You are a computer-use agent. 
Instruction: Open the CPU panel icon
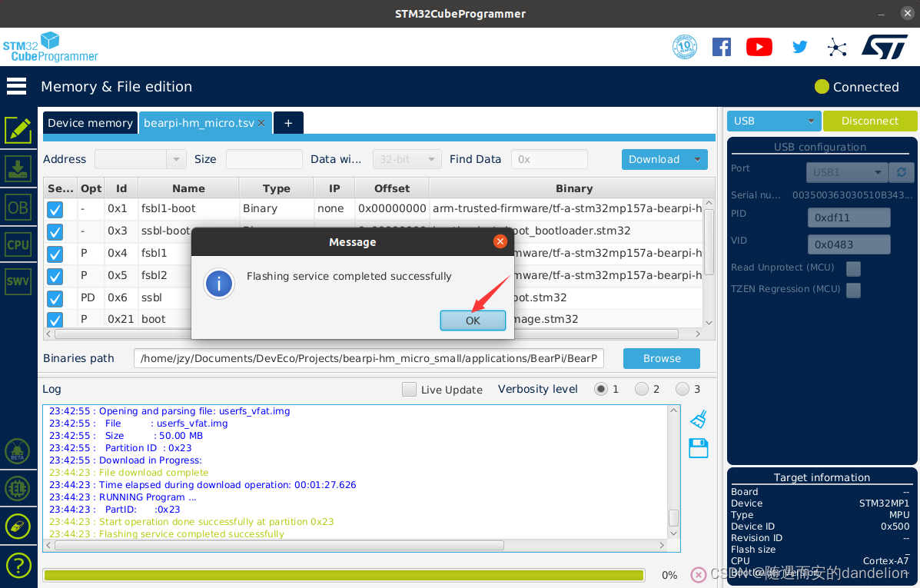[18, 244]
